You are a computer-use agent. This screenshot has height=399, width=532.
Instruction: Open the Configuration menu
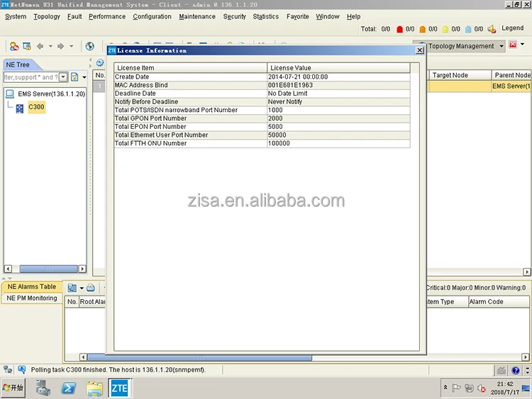point(152,16)
